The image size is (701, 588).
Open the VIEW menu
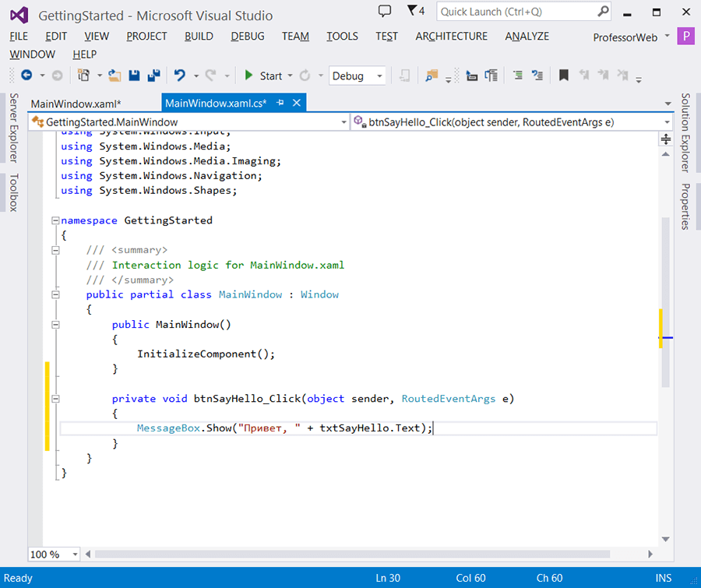pos(97,37)
